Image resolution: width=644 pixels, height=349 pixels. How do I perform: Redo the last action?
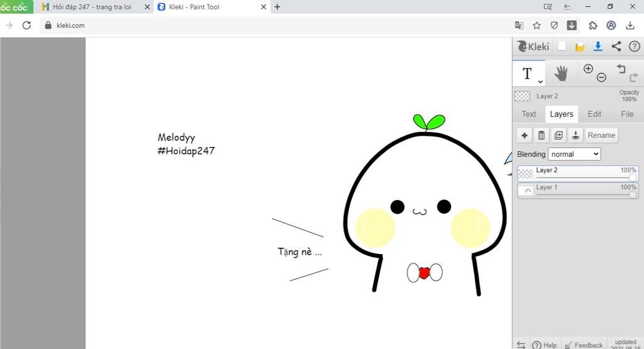click(x=634, y=77)
